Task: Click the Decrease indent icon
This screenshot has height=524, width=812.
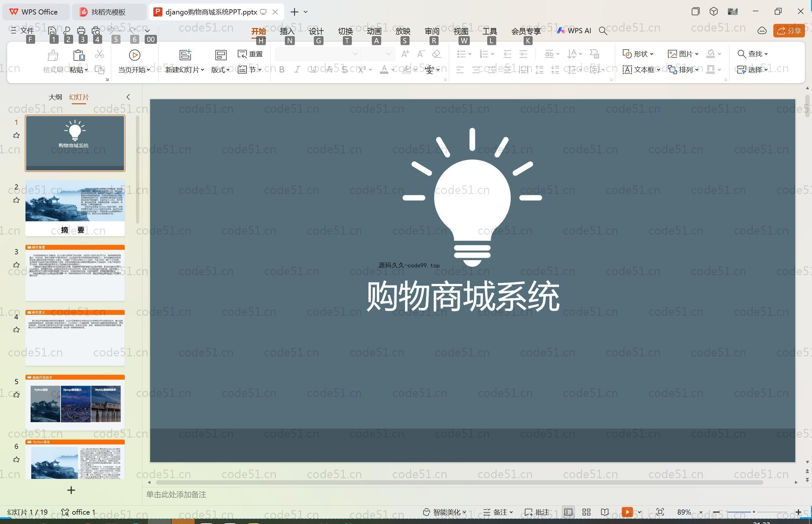Action: pyautogui.click(x=508, y=54)
